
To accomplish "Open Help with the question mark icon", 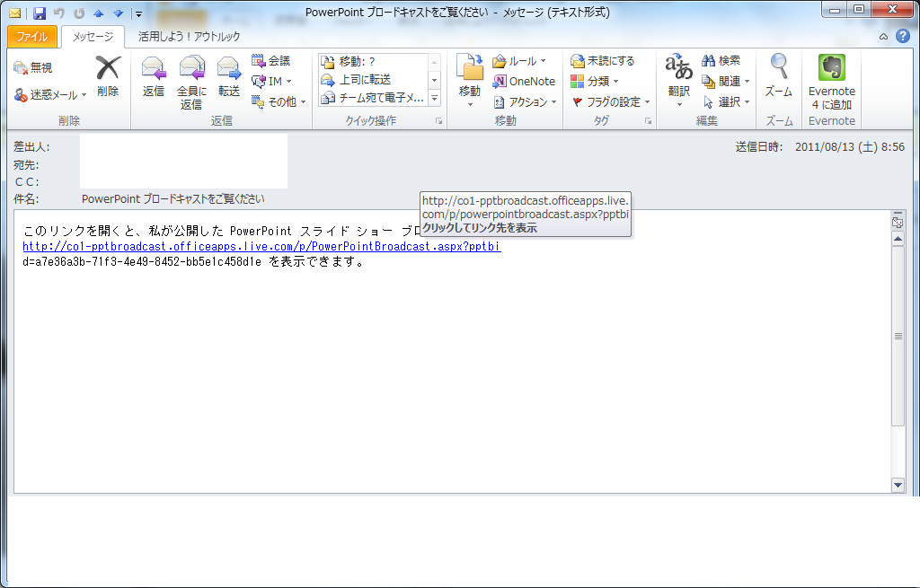I will [x=902, y=36].
